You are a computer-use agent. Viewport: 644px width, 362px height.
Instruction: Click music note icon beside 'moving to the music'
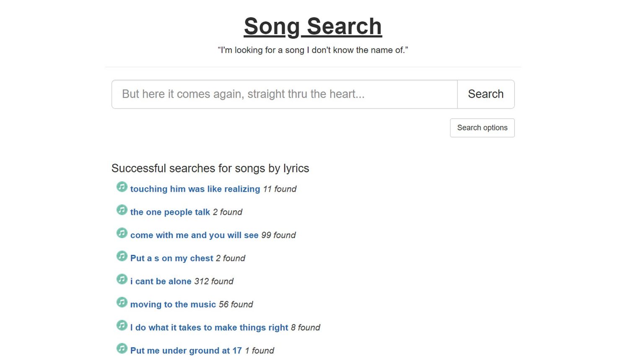(122, 302)
